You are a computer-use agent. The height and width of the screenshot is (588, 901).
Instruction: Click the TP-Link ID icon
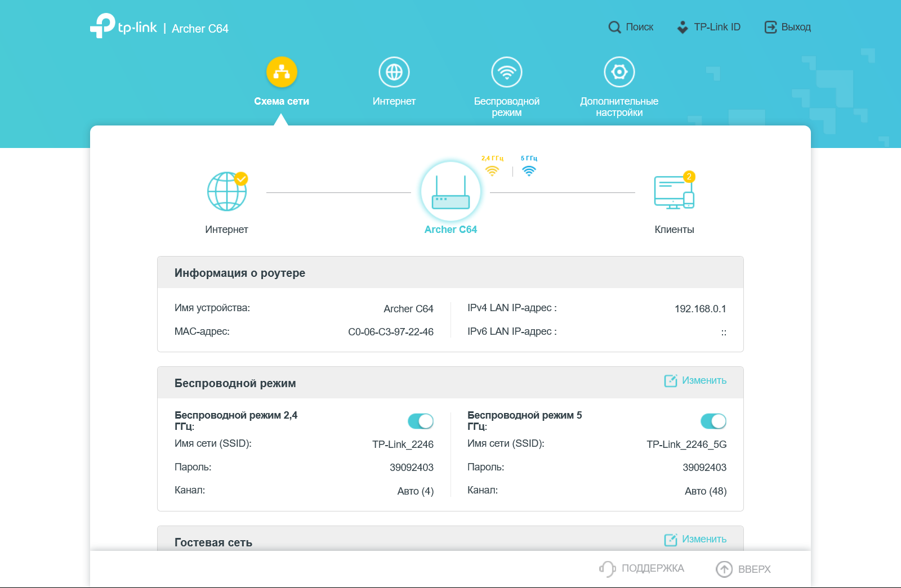(x=683, y=27)
